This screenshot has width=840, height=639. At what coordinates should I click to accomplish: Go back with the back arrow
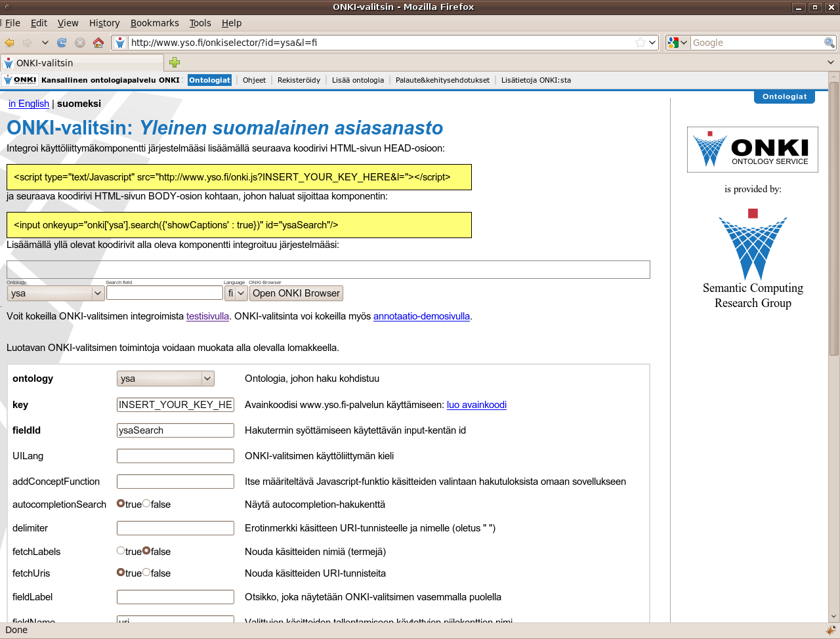9,43
